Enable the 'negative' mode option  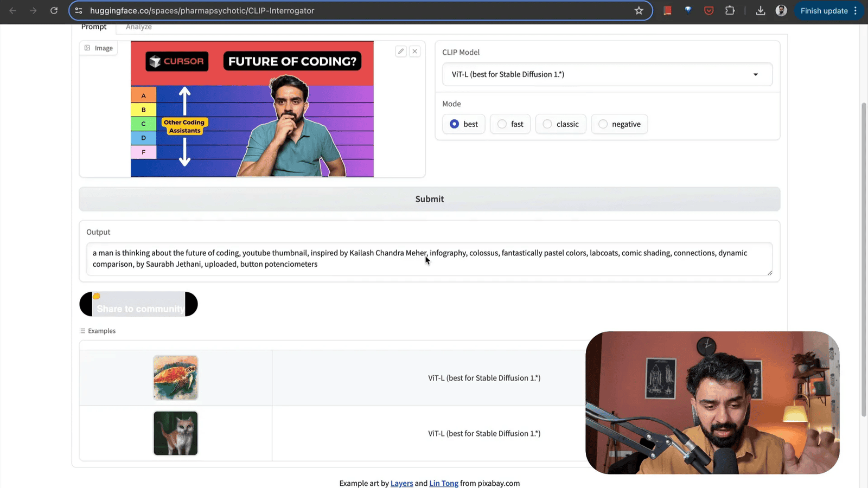603,124
